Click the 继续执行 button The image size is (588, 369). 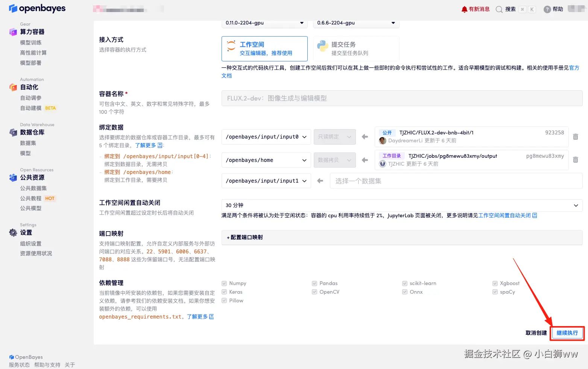[567, 333]
